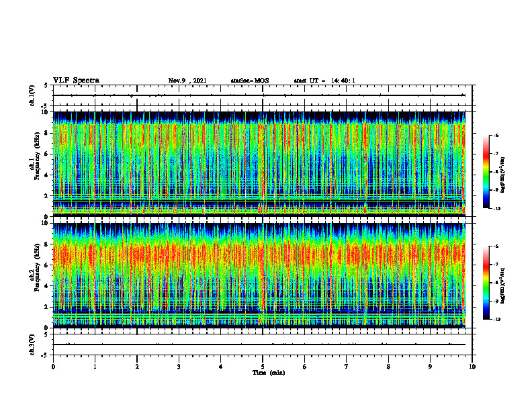Click the "-7" tick on ch.2 colorbar

(x=496, y=265)
